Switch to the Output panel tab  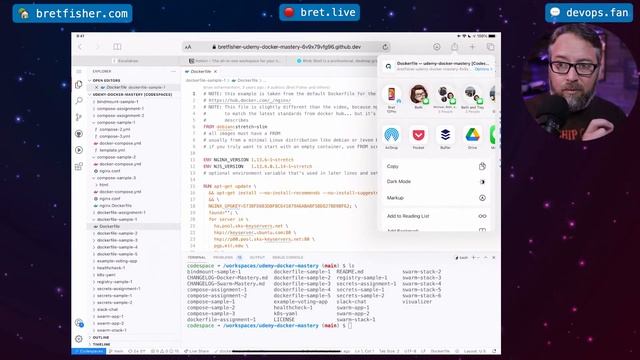tap(257, 258)
